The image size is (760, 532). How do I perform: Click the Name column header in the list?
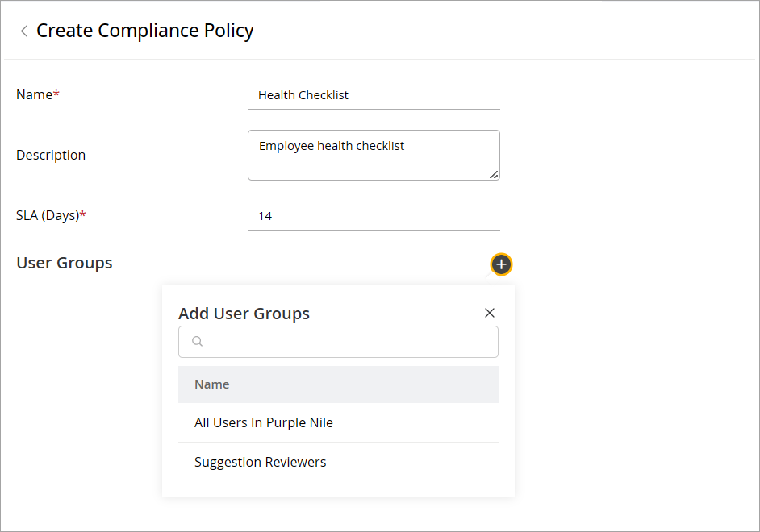212,384
